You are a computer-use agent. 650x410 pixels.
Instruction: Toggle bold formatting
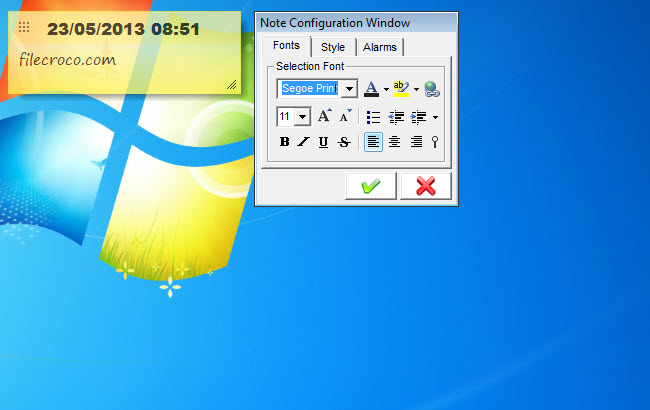[284, 142]
